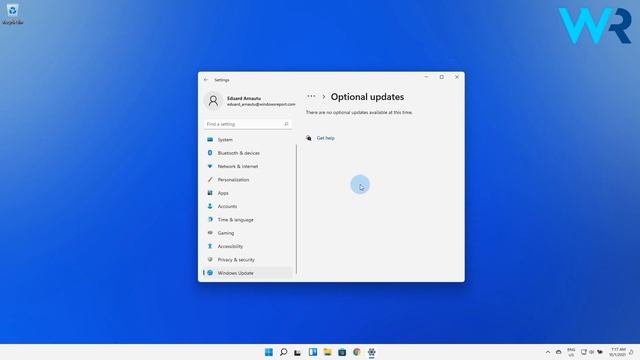Screen dimensions: 640x360
Task: Open Task View on the taskbar
Action: [x=298, y=352]
